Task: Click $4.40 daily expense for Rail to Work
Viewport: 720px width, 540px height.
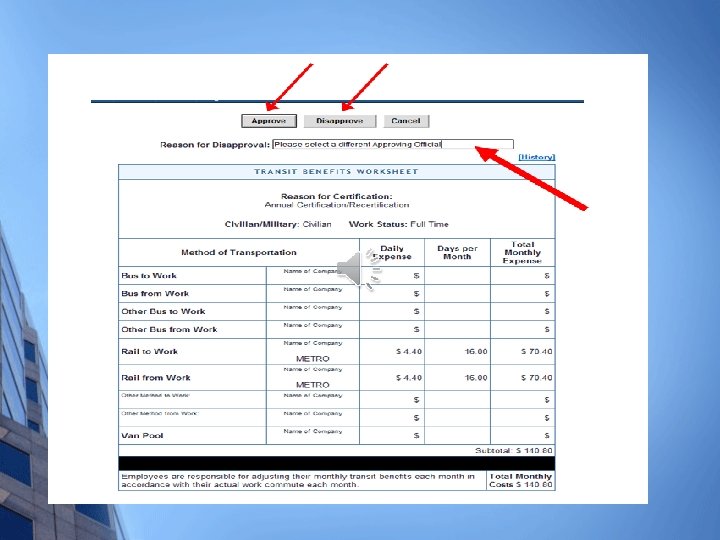Action: tap(409, 351)
